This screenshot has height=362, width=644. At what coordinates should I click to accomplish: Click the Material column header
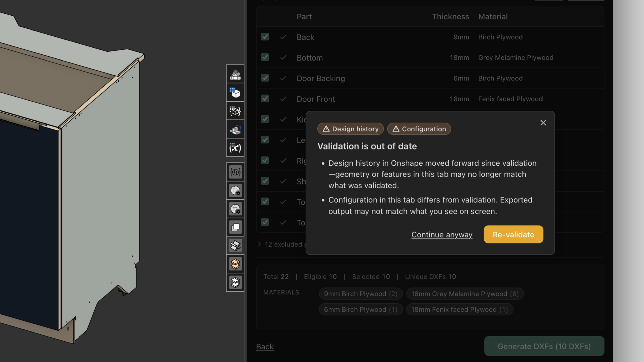click(493, 17)
